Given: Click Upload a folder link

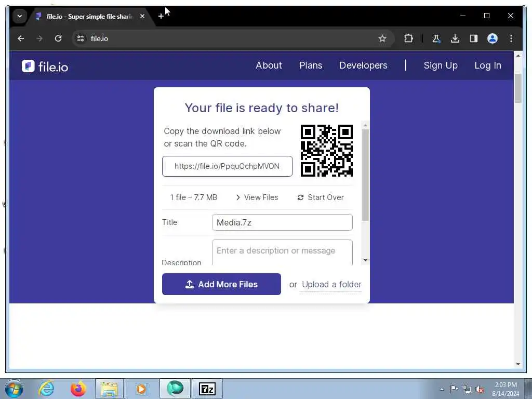Looking at the screenshot, I should pyautogui.click(x=331, y=285).
